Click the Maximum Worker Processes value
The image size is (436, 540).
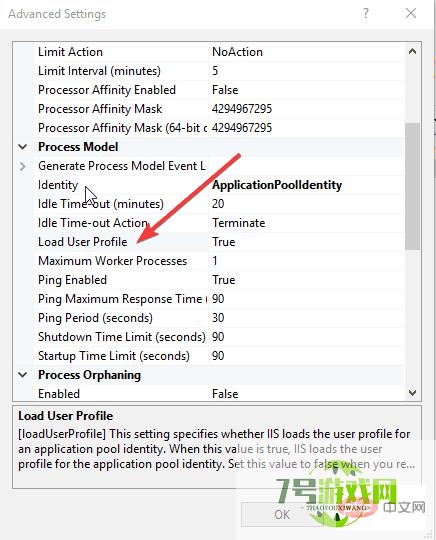306,261
